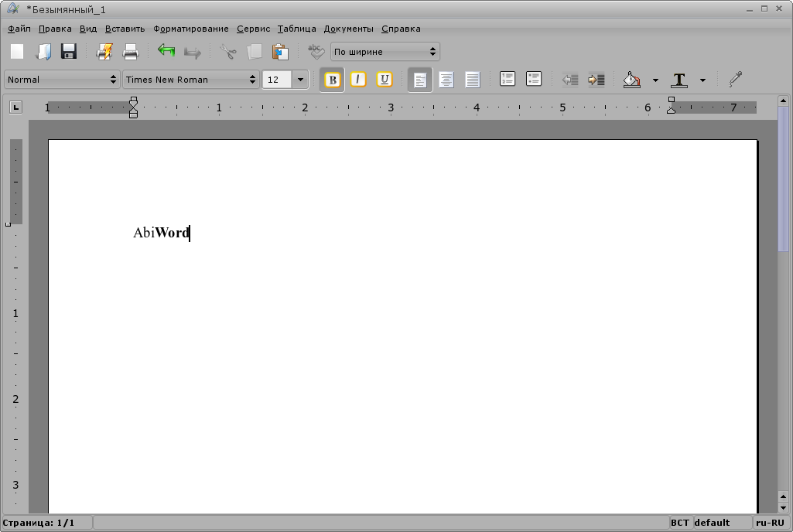
Task: Open the zoom dropdown showing По ширине
Action: 385,52
